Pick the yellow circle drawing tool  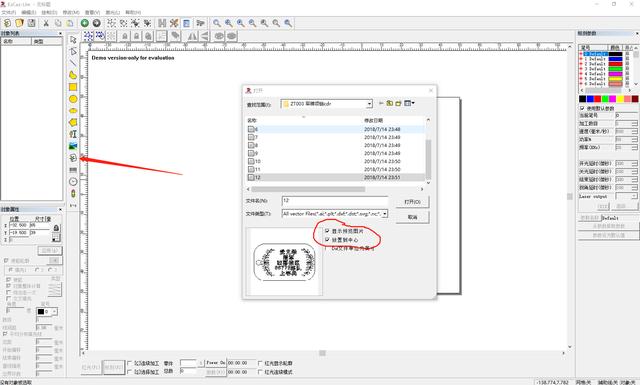point(73,99)
